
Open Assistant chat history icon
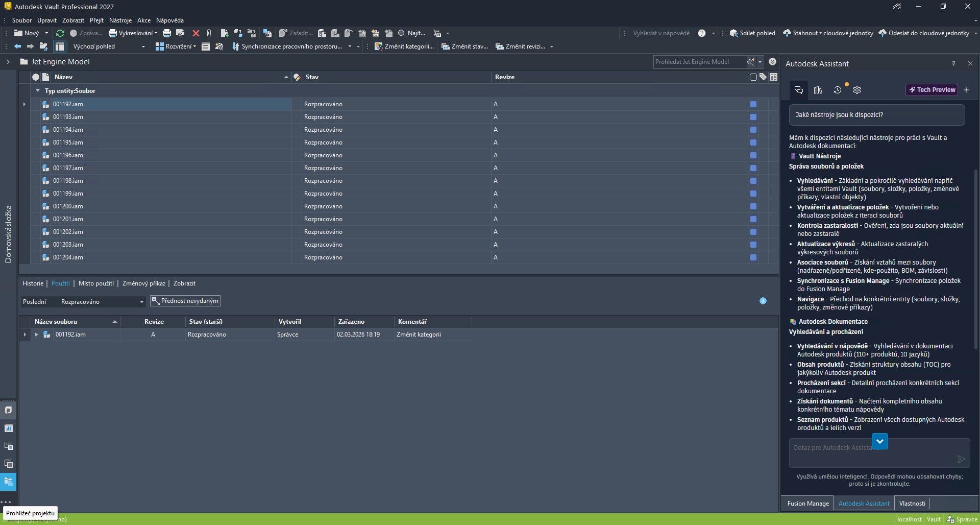838,90
